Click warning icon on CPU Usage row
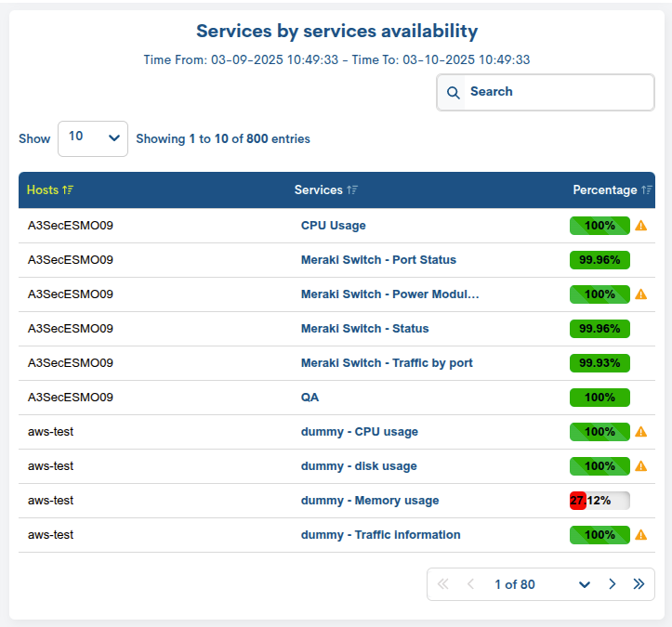672x627 pixels. pyautogui.click(x=640, y=226)
